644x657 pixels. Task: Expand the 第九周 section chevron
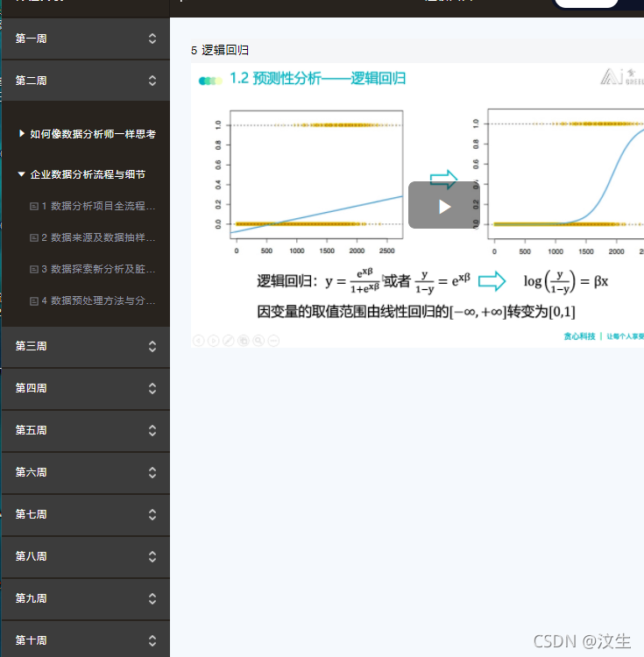tap(152, 598)
